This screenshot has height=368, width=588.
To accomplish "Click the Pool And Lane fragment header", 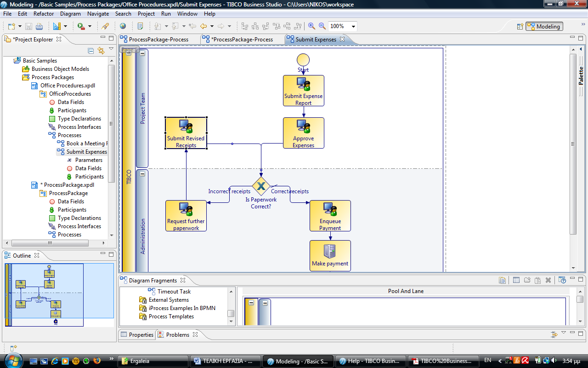I will (406, 291).
